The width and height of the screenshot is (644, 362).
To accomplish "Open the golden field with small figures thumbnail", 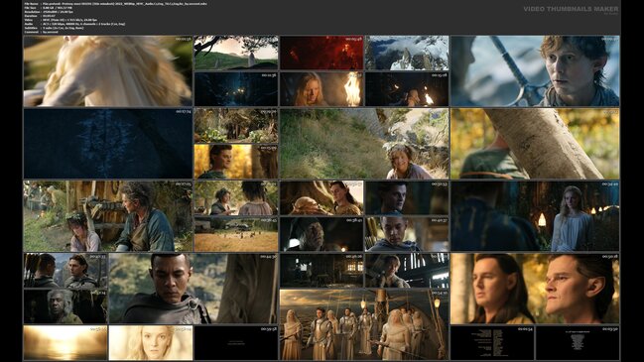I will click(236, 234).
